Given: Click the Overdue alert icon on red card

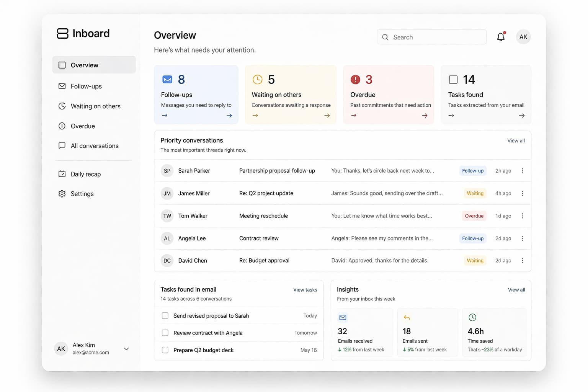Looking at the screenshot, I should (355, 80).
